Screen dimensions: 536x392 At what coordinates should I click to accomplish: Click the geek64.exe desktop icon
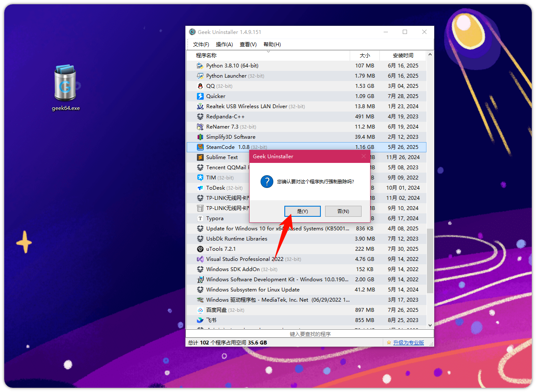click(x=65, y=88)
